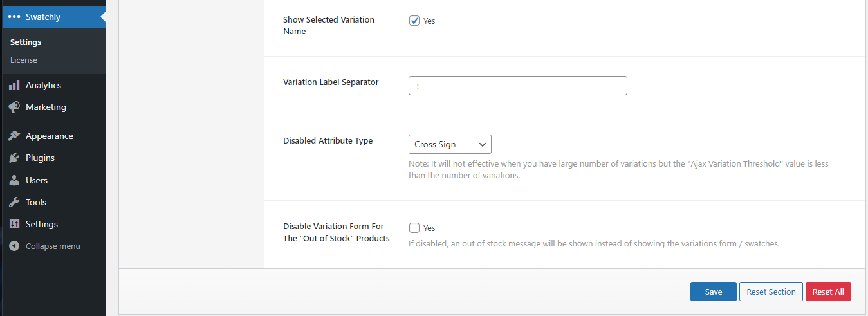This screenshot has height=316, width=868.
Task: Enable Disable Variation Form for out-of-stock checkbox
Action: pyautogui.click(x=414, y=228)
